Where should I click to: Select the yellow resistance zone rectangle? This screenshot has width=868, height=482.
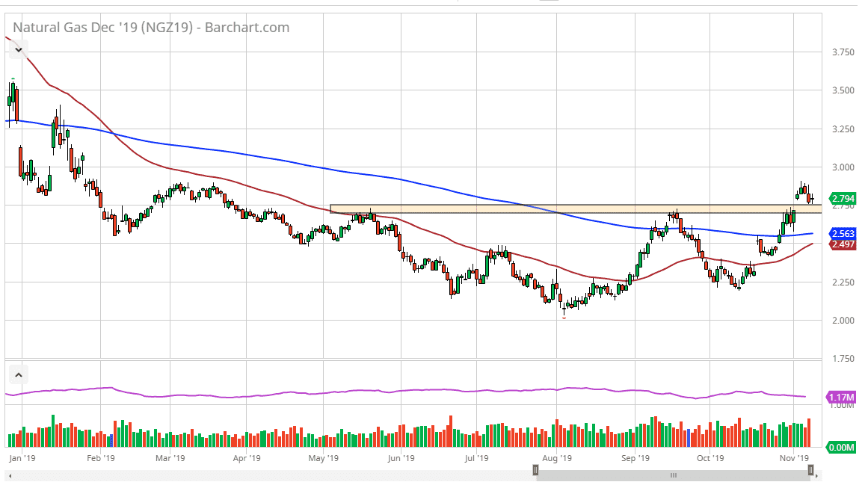point(576,208)
